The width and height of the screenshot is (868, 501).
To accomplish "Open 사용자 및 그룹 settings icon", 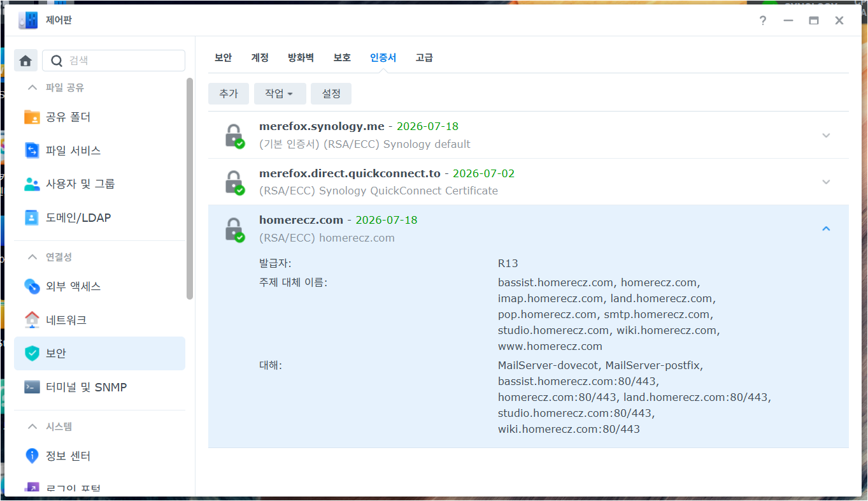I will [x=31, y=184].
